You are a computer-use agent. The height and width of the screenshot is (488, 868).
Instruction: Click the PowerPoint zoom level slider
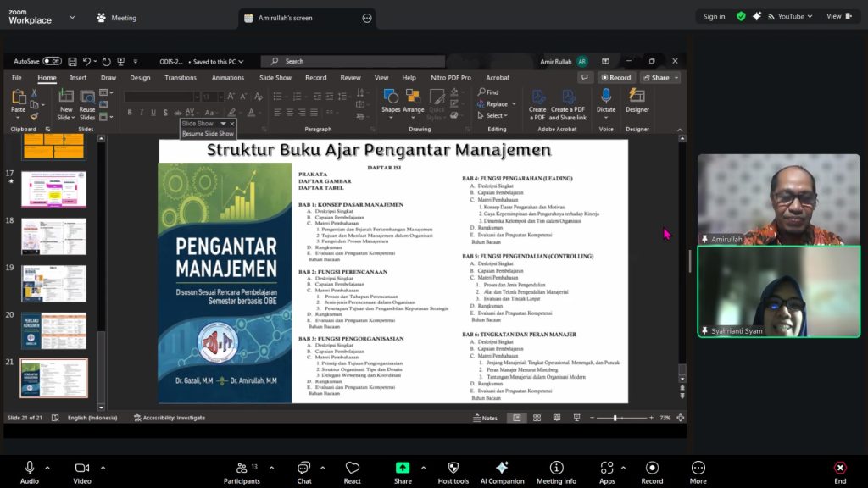[615, 418]
